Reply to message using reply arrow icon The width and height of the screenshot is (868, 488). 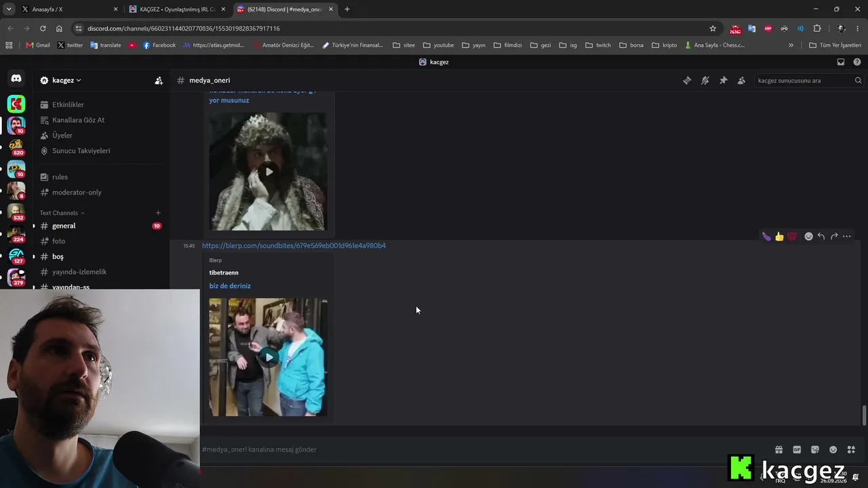pyautogui.click(x=821, y=237)
